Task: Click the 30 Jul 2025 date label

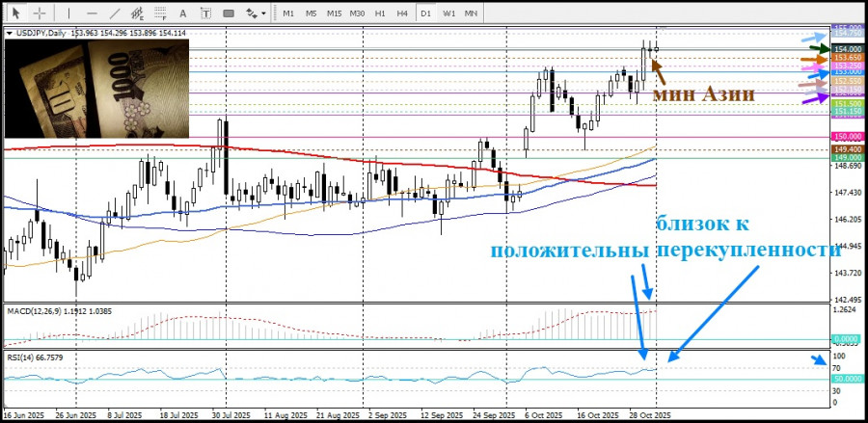Action: tap(231, 415)
